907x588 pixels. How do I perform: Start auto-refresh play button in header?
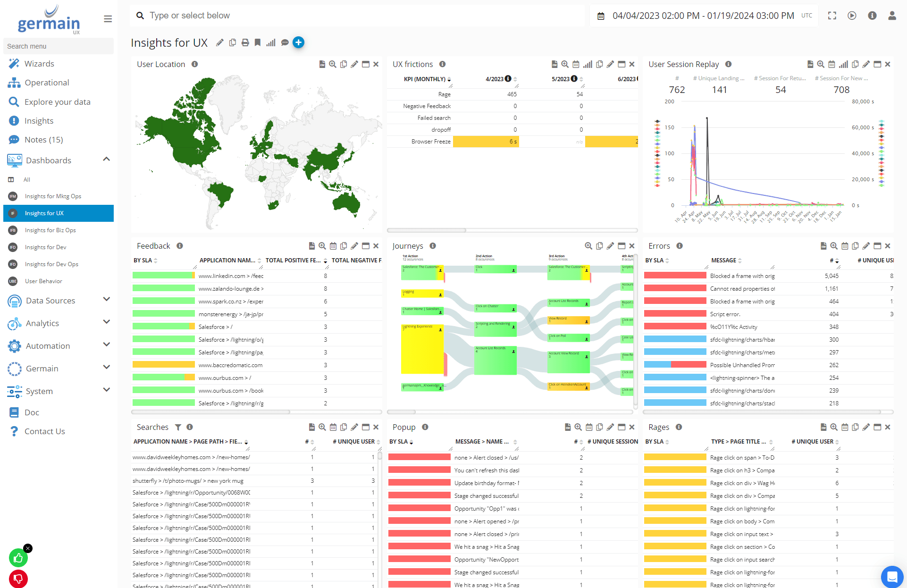pos(852,16)
